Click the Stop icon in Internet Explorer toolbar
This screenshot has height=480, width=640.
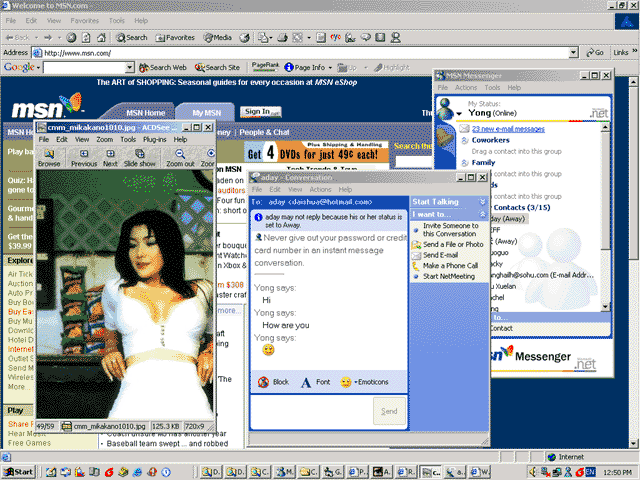(71, 38)
